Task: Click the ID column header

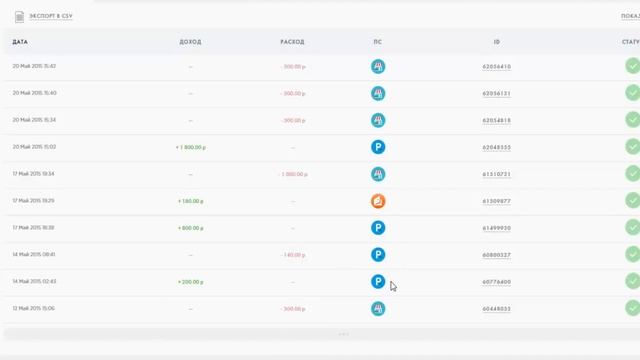Action: point(497,42)
